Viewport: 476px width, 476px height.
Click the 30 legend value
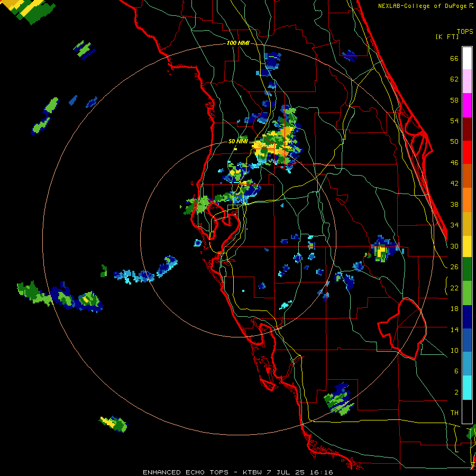[x=454, y=246]
